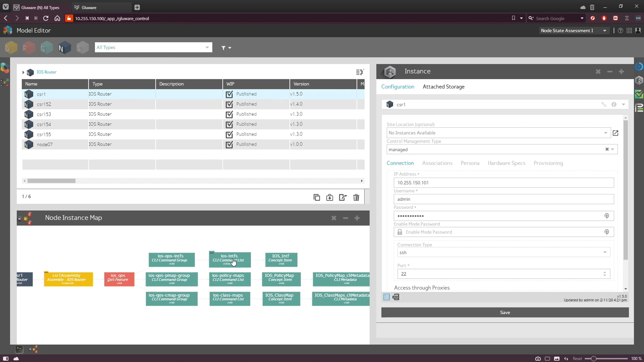Open the site location external link icon
This screenshot has height=362, width=644.
615,133
